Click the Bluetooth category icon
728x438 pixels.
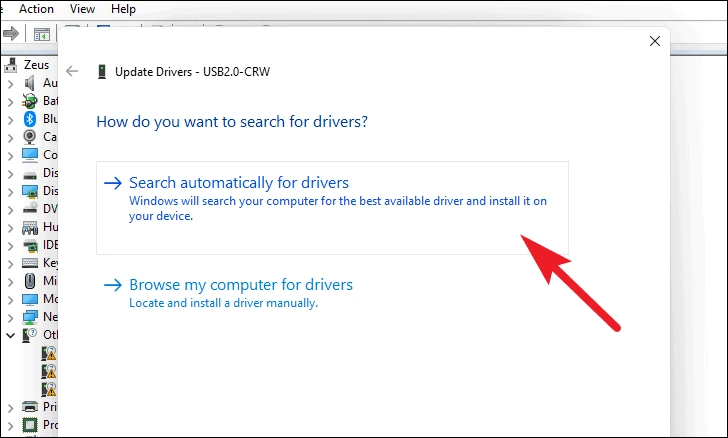(30, 119)
